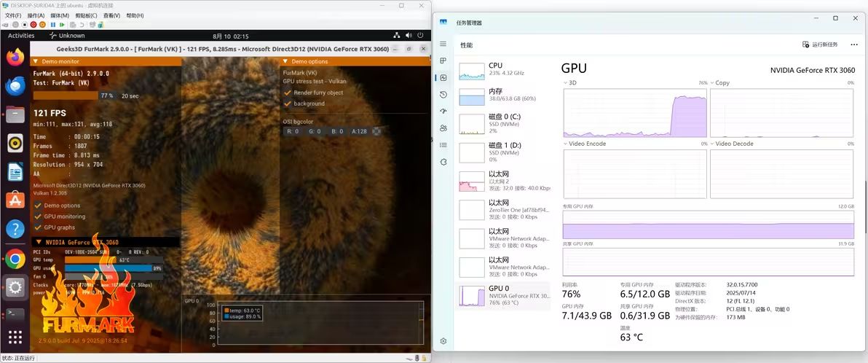868x363 pixels.
Task: Open LibreOffice Writer from the dock
Action: (15, 172)
